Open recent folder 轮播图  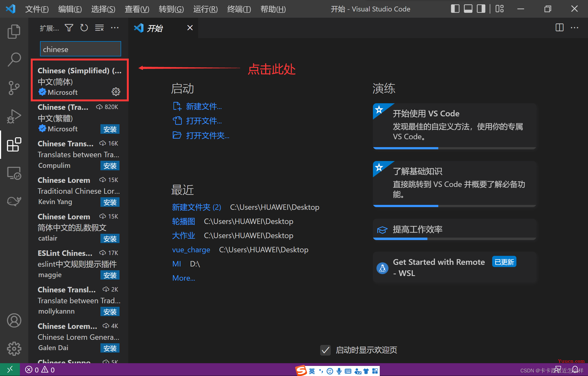pos(183,222)
